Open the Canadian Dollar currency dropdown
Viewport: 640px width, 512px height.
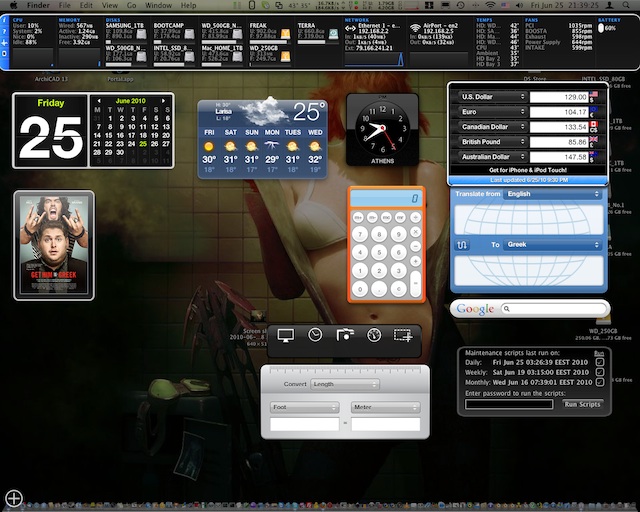point(492,127)
